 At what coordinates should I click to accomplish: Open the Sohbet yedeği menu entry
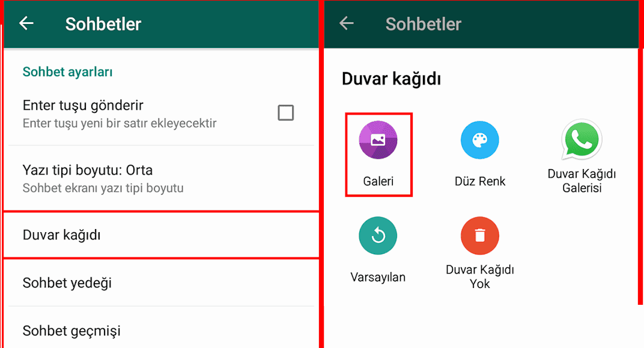pos(161,283)
